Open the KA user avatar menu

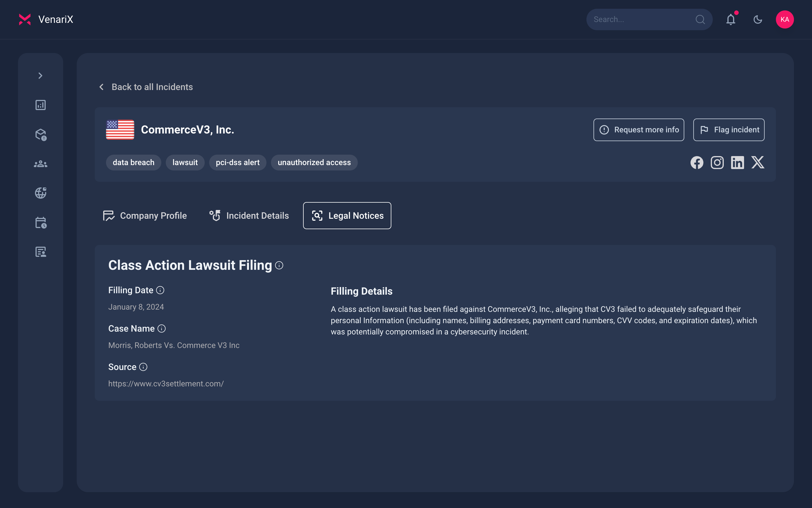click(785, 19)
